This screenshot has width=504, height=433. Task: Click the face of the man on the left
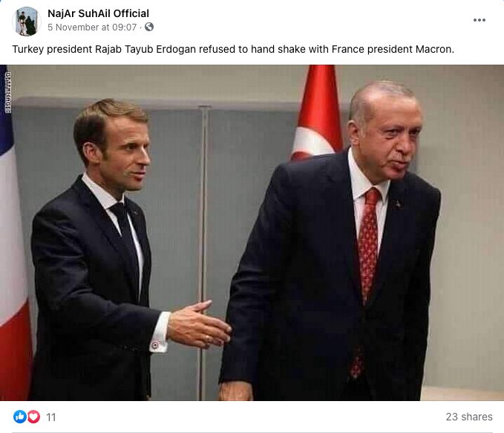point(128,153)
